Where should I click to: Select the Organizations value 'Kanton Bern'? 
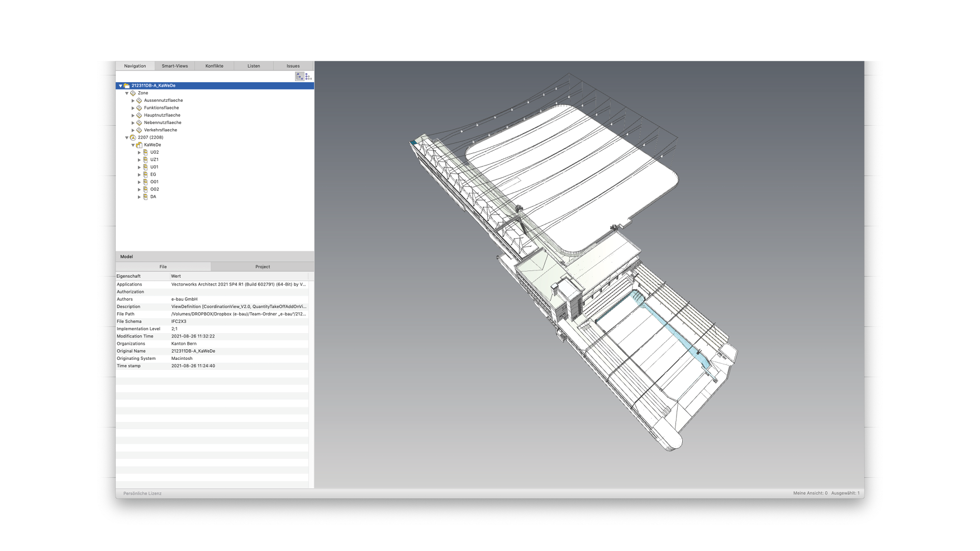coord(184,344)
